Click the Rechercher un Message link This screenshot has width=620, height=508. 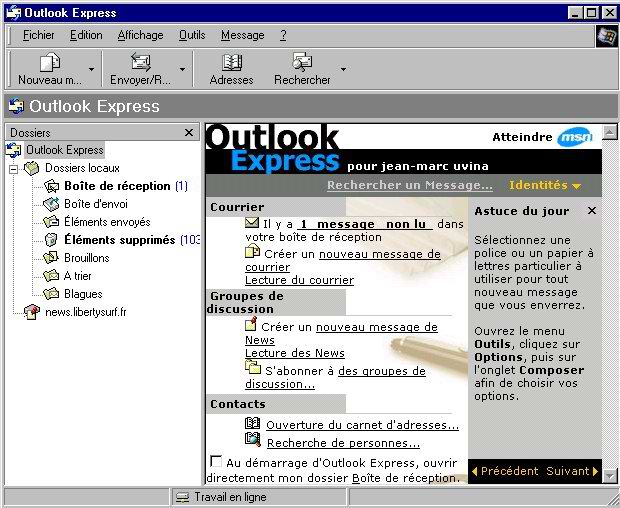pyautogui.click(x=410, y=185)
